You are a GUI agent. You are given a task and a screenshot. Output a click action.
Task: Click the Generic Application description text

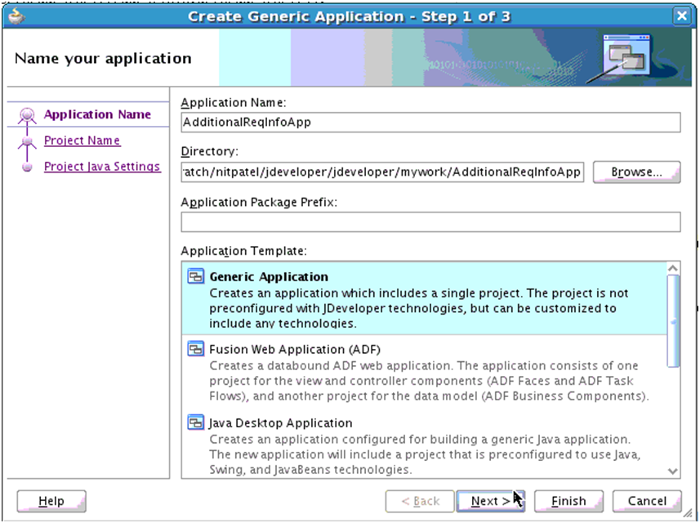[419, 308]
